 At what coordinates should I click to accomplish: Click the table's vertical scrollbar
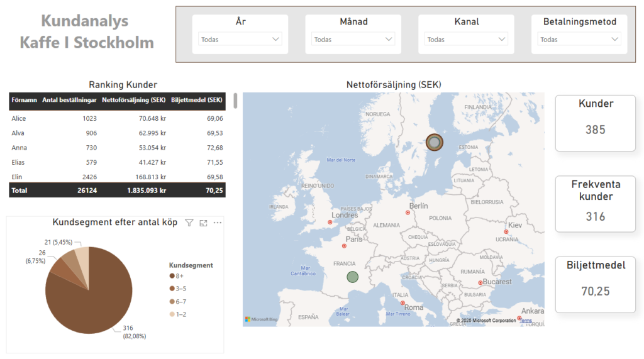tap(235, 101)
